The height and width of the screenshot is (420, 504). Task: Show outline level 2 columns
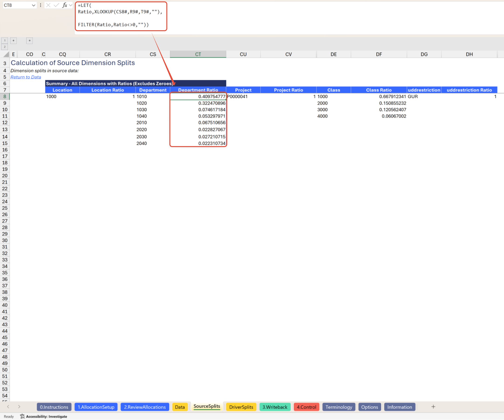pos(5,47)
